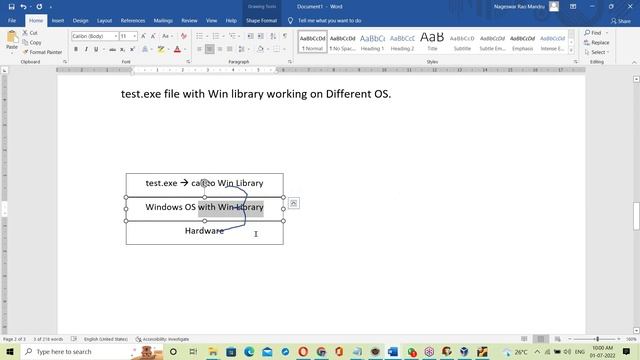Open the font name dropdown

point(116,36)
